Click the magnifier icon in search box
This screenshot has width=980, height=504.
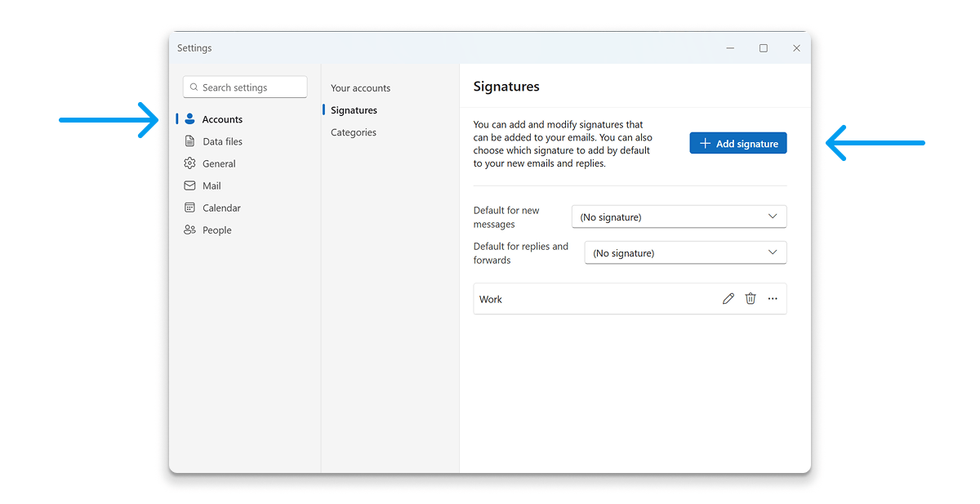coord(194,87)
